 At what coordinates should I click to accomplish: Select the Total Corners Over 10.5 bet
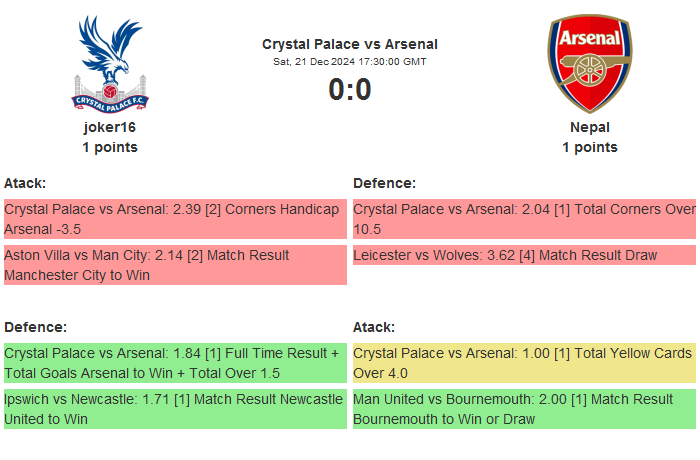[524, 219]
